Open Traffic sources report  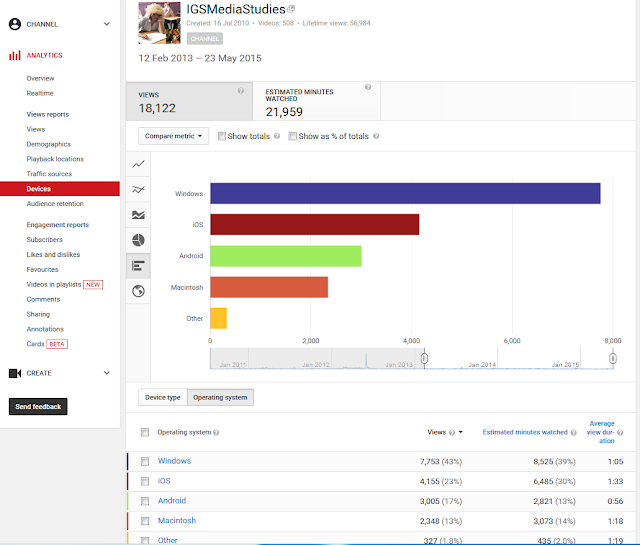tap(49, 174)
